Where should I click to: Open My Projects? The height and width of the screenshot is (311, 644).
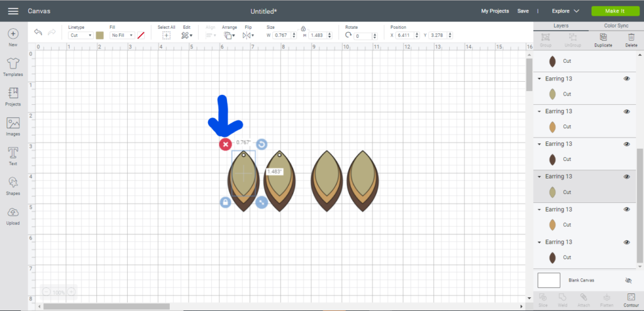[x=495, y=11]
